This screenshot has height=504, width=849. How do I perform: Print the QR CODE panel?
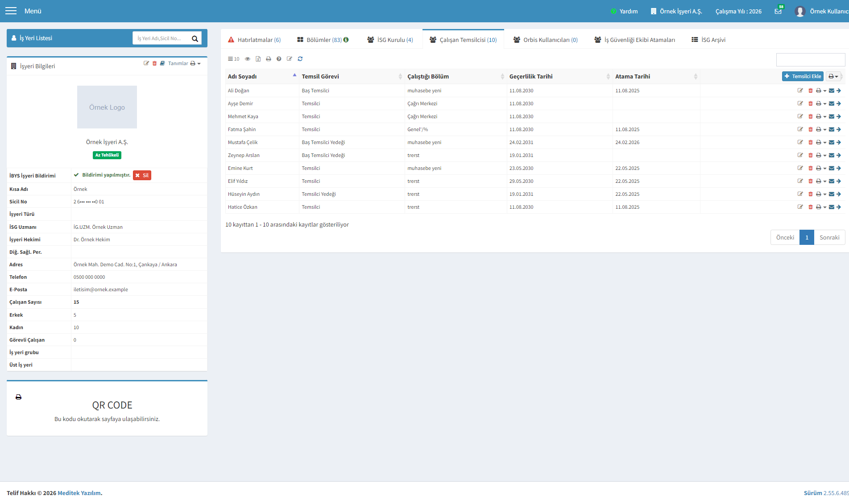(x=18, y=397)
